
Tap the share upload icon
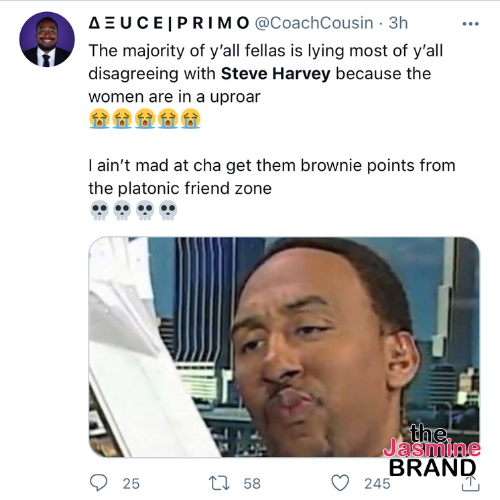click(x=470, y=484)
